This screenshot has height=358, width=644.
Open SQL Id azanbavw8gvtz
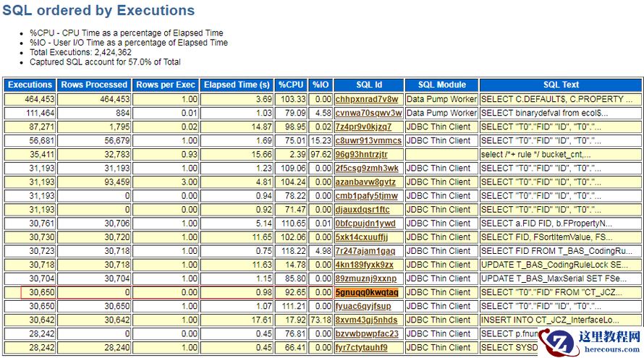(365, 182)
